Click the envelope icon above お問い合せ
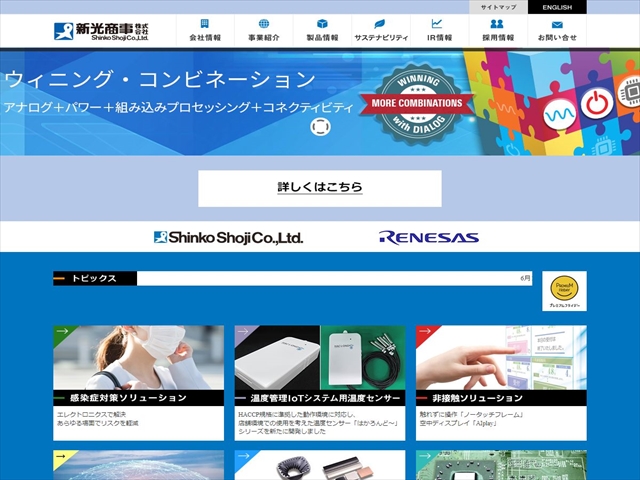Image resolution: width=640 pixels, height=480 pixels. (x=557, y=24)
